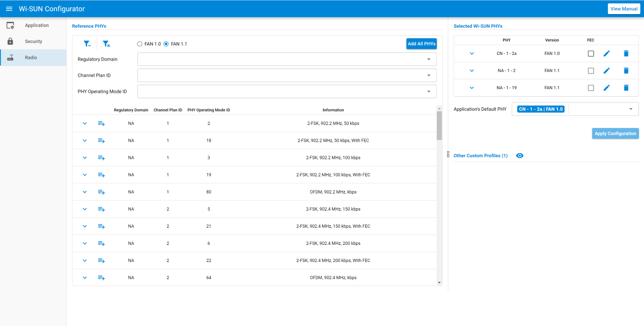
Task: Click the Add All PHYs button
Action: pyautogui.click(x=422, y=43)
